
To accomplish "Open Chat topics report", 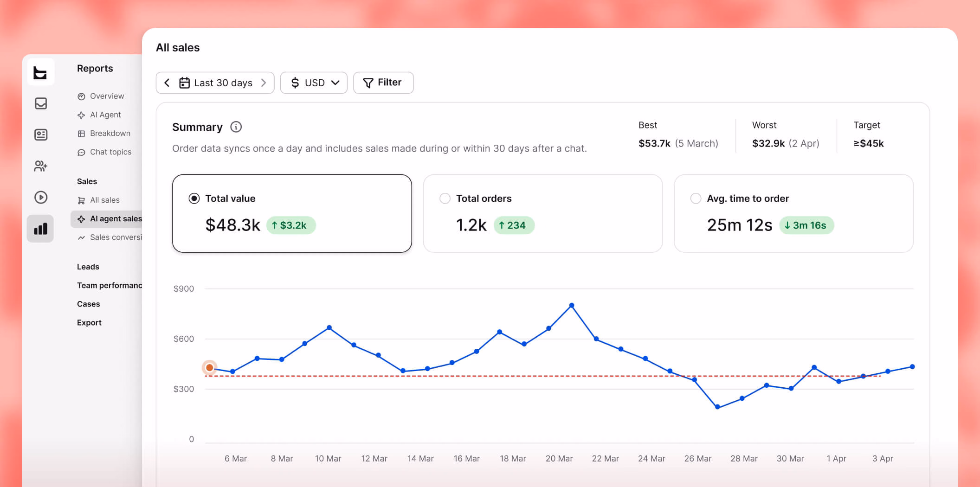I will [x=104, y=152].
